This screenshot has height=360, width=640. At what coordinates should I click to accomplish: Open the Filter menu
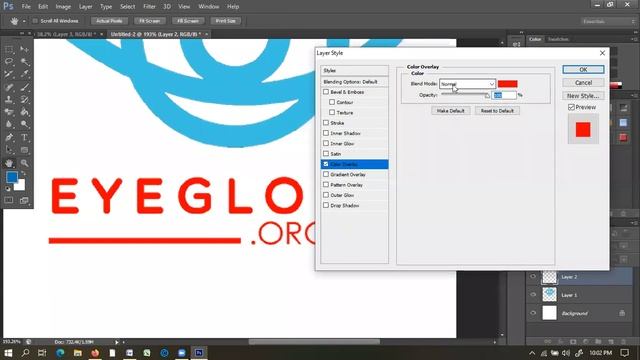pyautogui.click(x=149, y=7)
